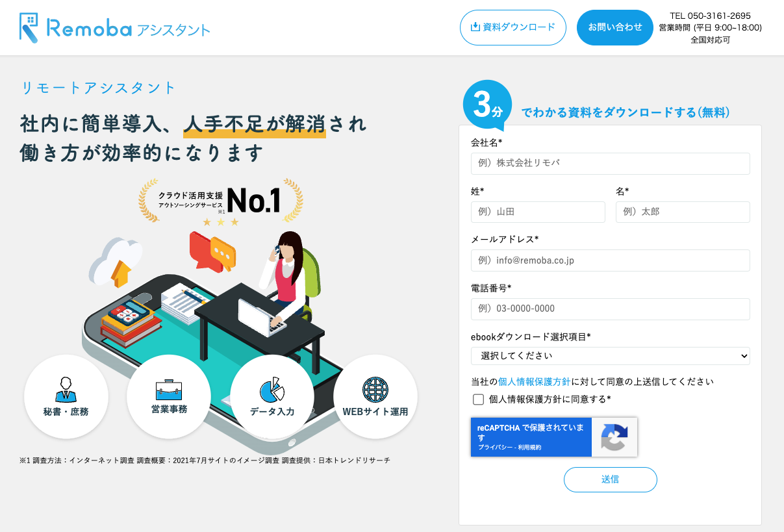Select the 秘書・庶務 person icon
Screen dimensions: 784x532
pos(66,389)
